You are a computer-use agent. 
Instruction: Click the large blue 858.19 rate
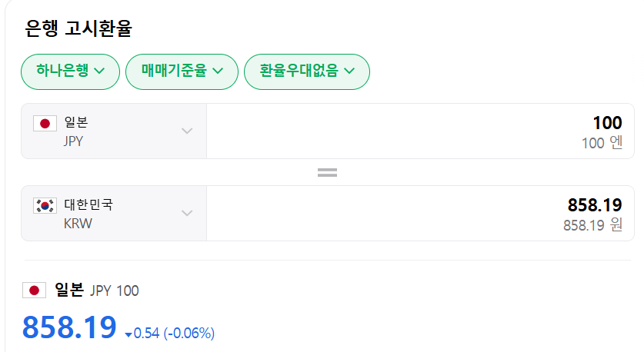[69, 327]
